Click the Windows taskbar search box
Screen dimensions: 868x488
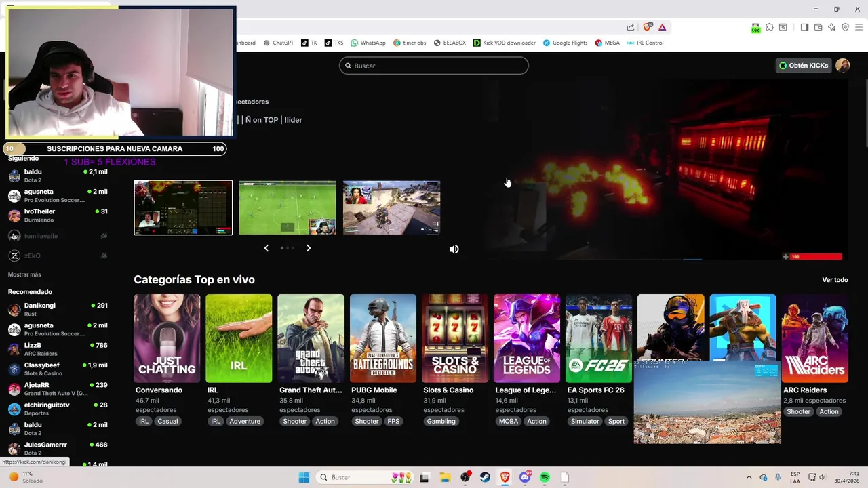pyautogui.click(x=365, y=477)
